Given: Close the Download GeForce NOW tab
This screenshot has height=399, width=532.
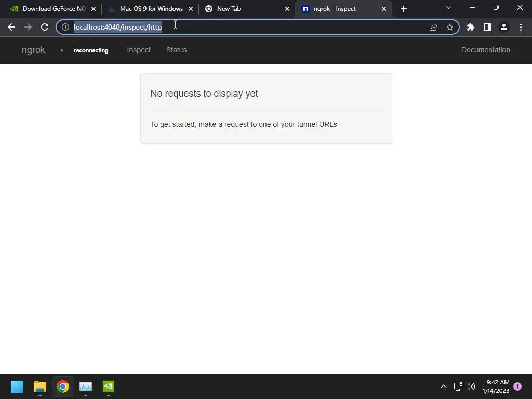Looking at the screenshot, I should [x=94, y=9].
